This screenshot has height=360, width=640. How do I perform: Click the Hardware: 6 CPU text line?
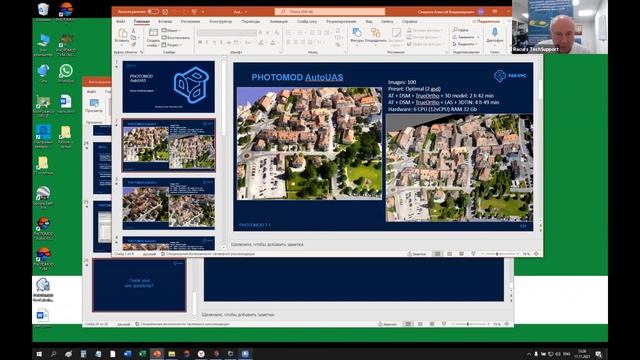[x=432, y=109]
